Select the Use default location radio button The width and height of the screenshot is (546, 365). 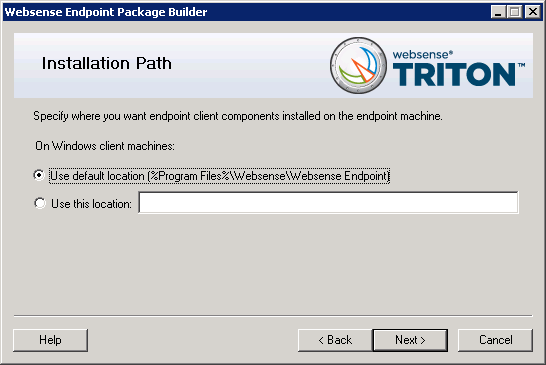[x=39, y=175]
